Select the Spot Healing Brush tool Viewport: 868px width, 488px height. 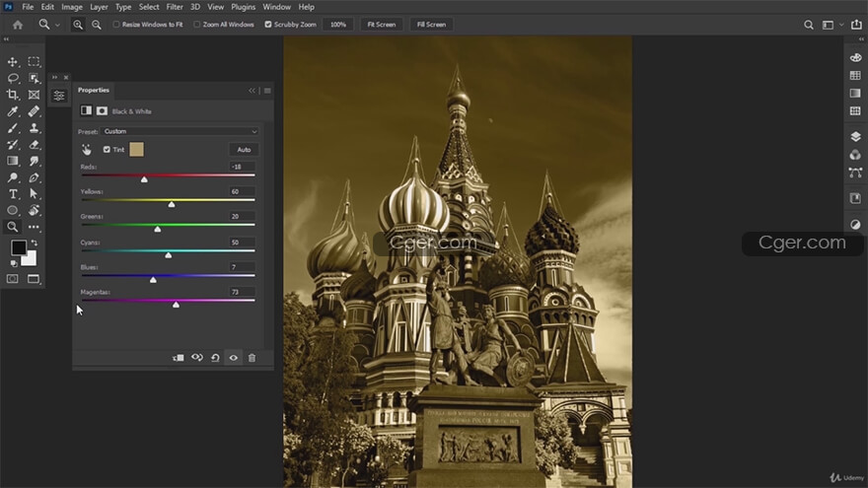pyautogui.click(x=34, y=111)
